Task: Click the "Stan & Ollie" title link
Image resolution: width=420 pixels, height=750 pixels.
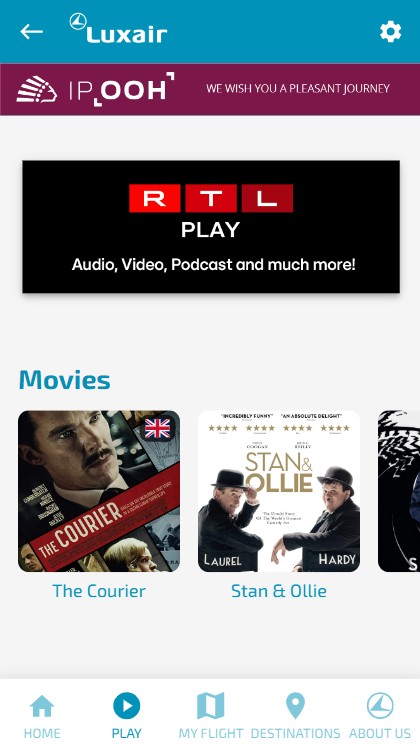Action: coord(279,591)
